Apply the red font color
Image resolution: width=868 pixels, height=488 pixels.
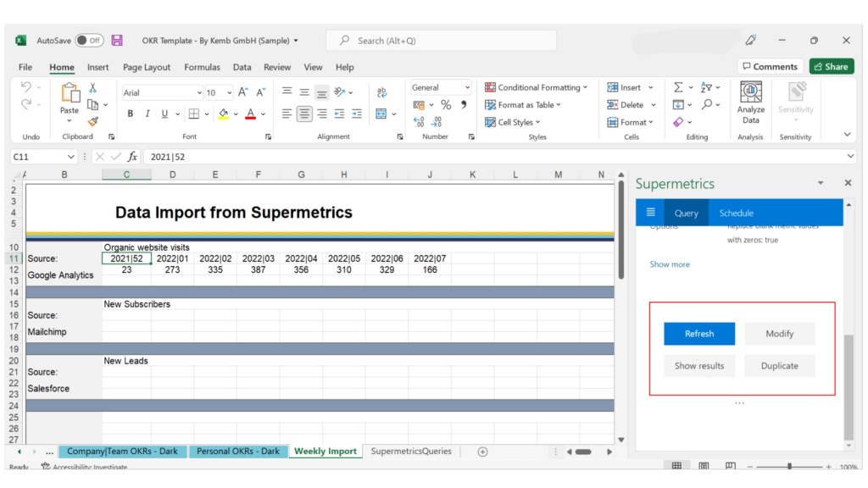[250, 114]
